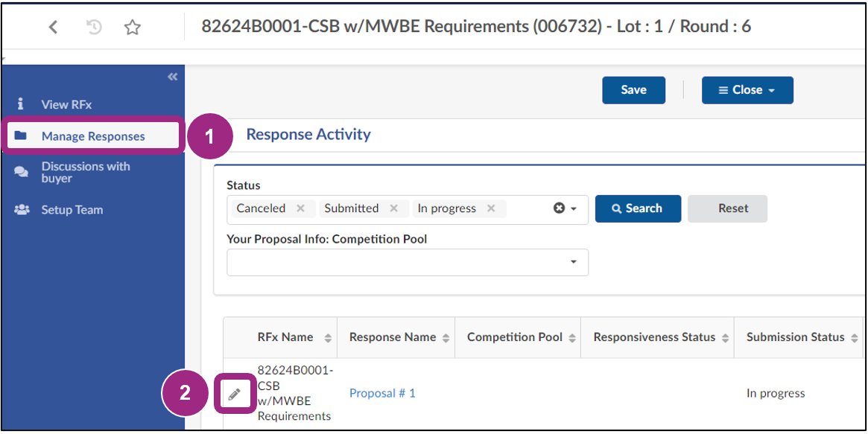The width and height of the screenshot is (868, 434).
Task: Go back using the left chevron icon
Action: click(x=53, y=27)
